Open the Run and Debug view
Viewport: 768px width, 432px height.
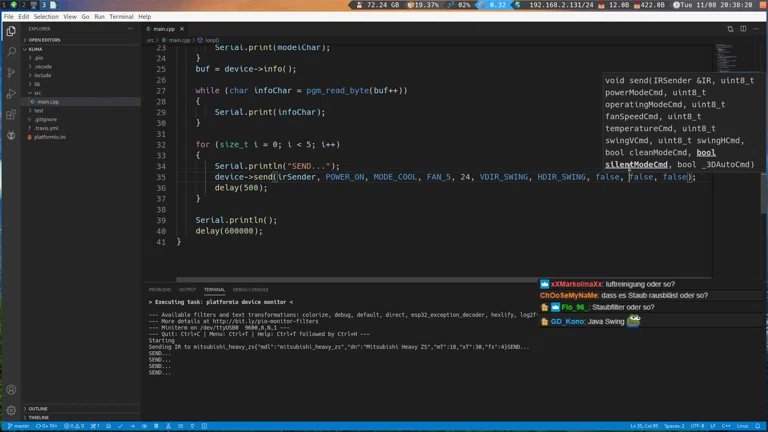[x=11, y=94]
